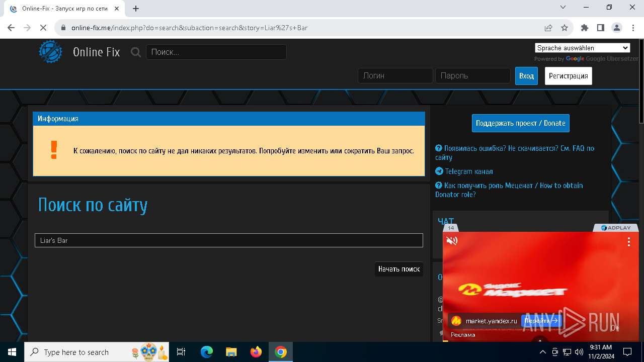Click Поддержать проект / Donate button

point(521,123)
